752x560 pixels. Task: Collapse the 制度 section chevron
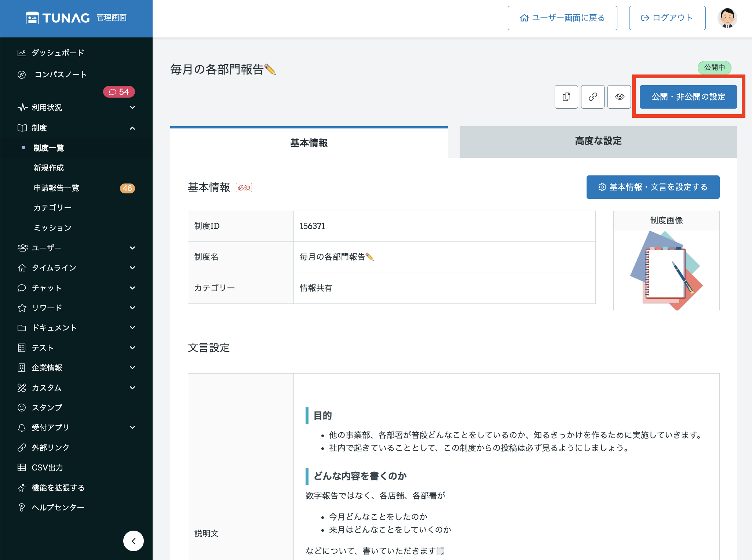tap(132, 128)
